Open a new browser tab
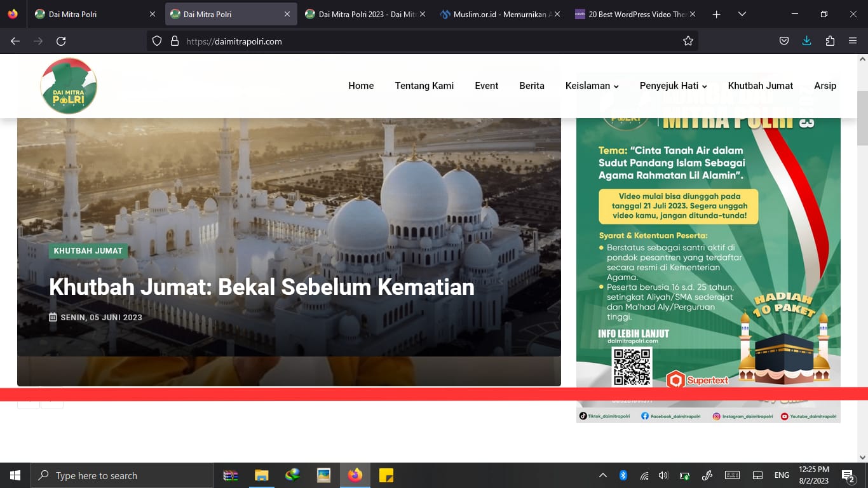The height and width of the screenshot is (488, 868). tap(716, 14)
